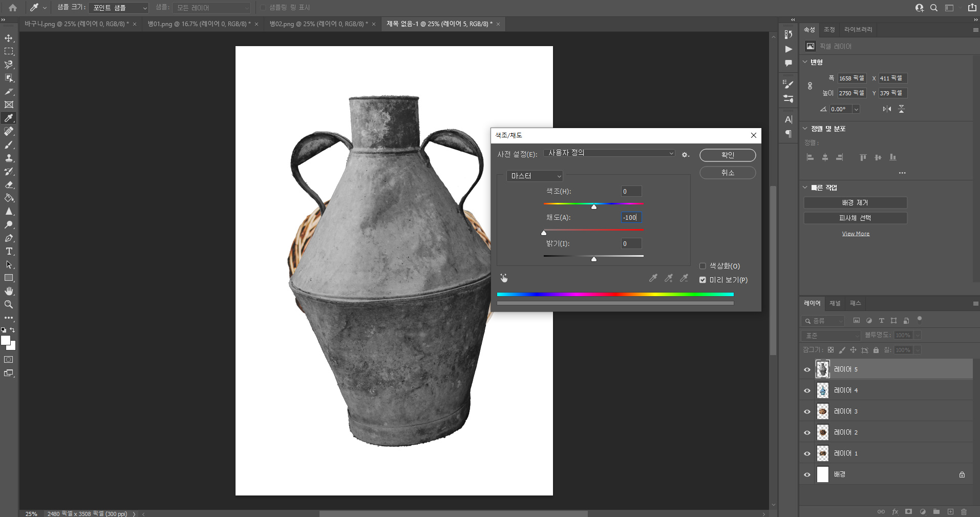Pick the add-to-sample eyedropper in Hue/Saturation

pos(669,278)
